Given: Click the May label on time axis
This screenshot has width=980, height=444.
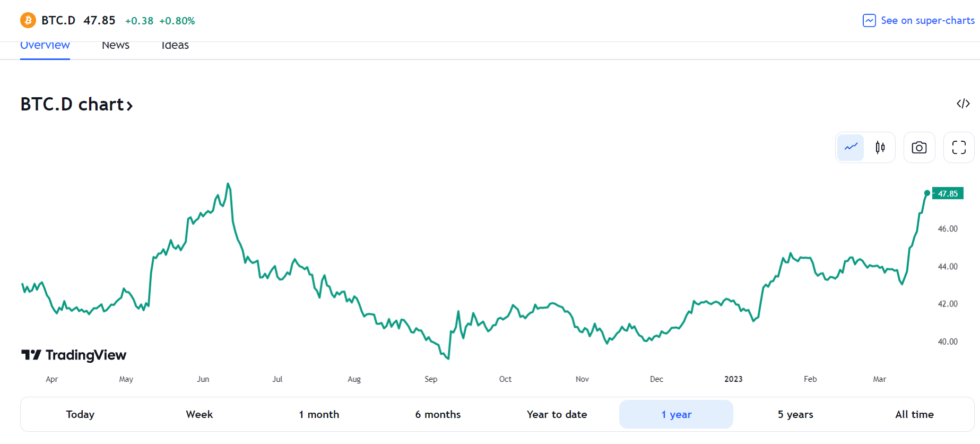Looking at the screenshot, I should [x=126, y=379].
